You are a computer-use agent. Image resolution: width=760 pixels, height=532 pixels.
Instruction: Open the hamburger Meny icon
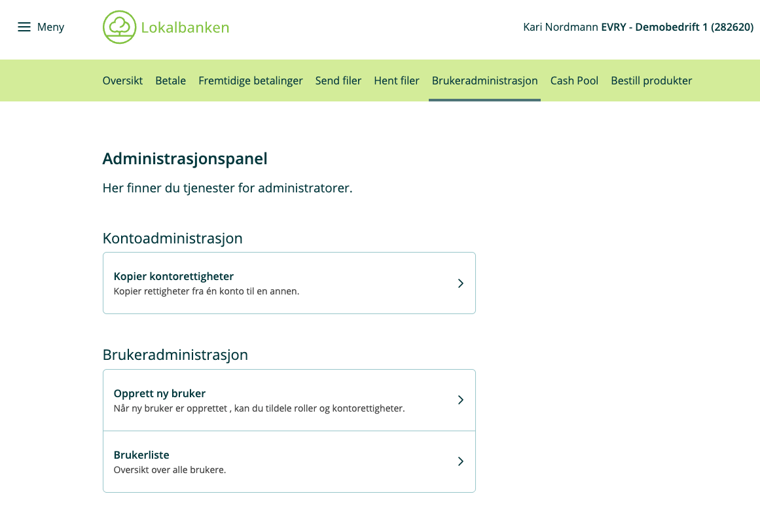tap(24, 27)
